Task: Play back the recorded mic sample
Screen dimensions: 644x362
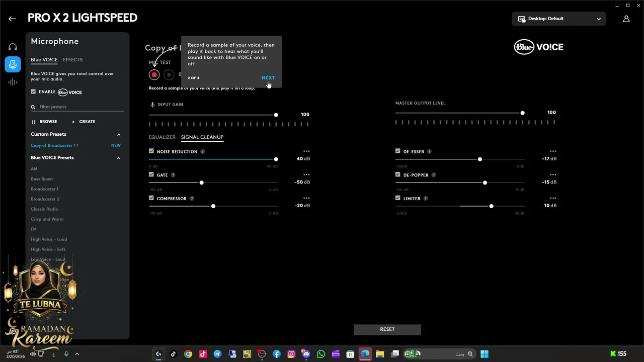Action: click(169, 75)
